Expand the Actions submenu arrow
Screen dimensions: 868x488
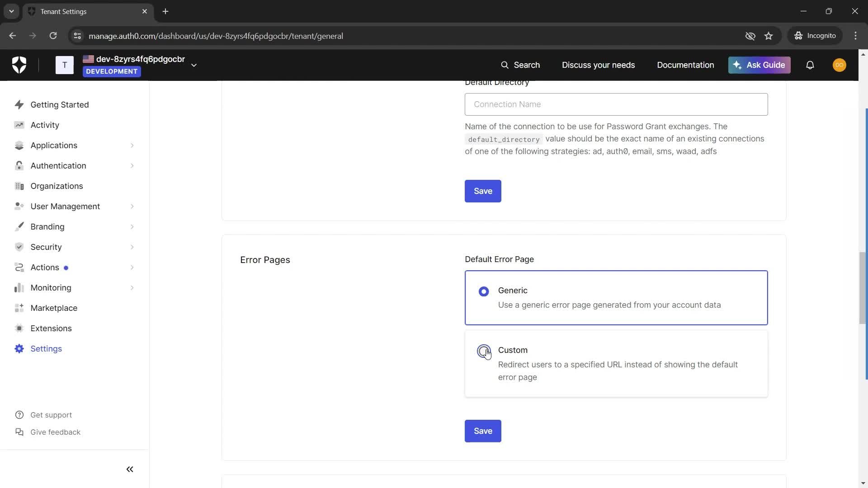(x=132, y=267)
